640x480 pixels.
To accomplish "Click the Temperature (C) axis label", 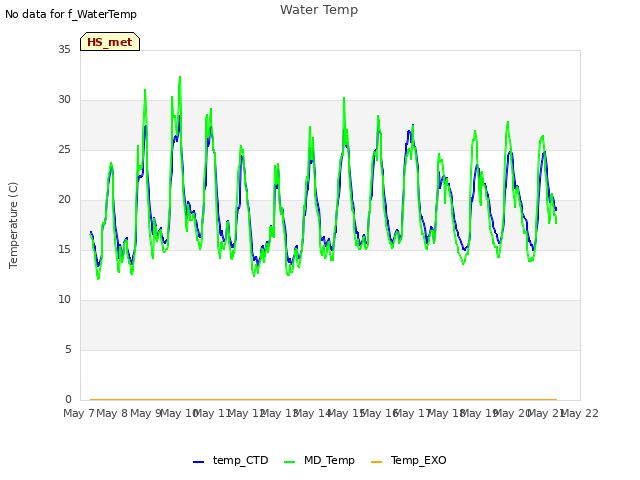I will tap(13, 225).
